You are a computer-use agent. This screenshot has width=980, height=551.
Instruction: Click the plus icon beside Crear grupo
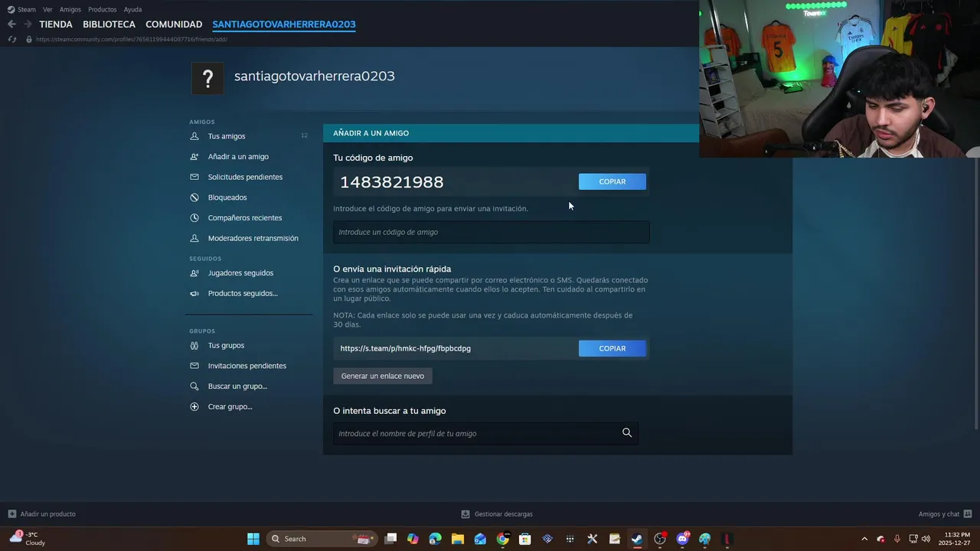pos(194,406)
